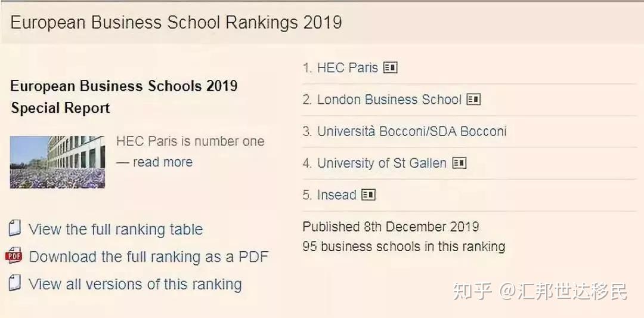
Task: View the full ranking table
Action: [116, 230]
